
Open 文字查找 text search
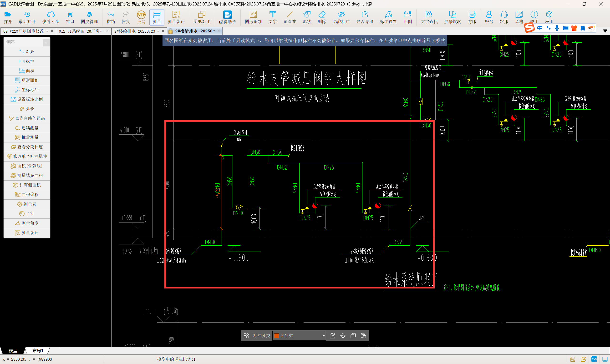[x=429, y=17]
